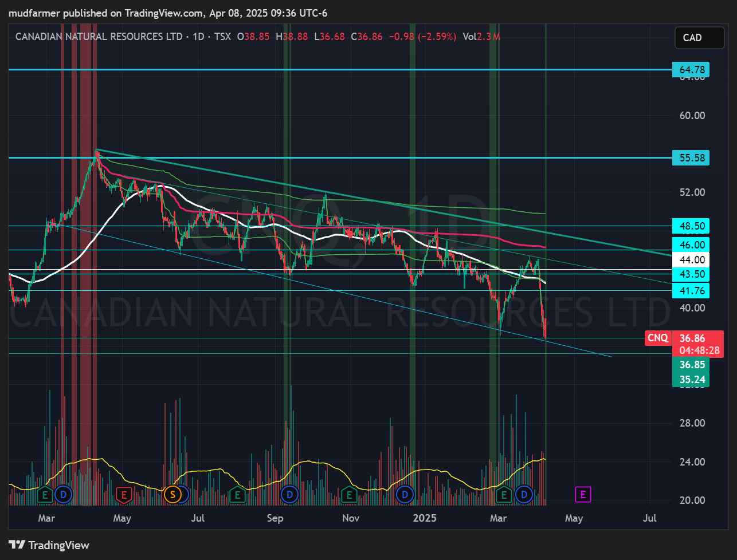Open the red E earnings marker near May

pos(124,494)
